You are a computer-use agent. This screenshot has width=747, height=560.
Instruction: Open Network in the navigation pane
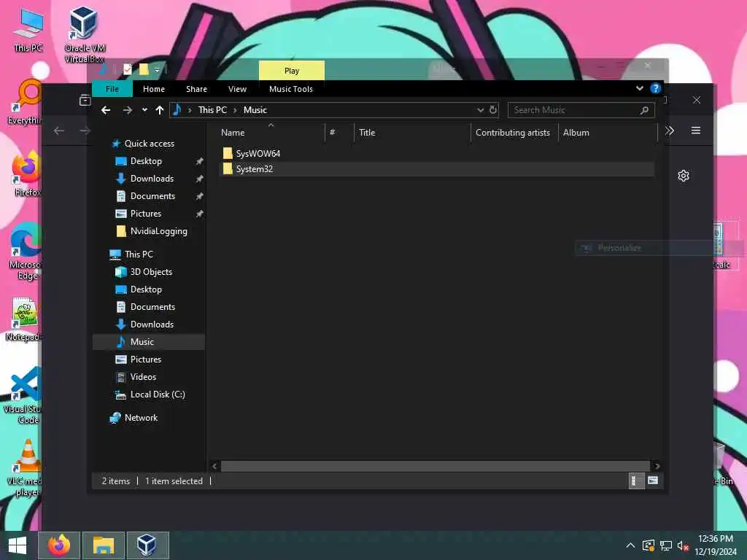pos(141,418)
